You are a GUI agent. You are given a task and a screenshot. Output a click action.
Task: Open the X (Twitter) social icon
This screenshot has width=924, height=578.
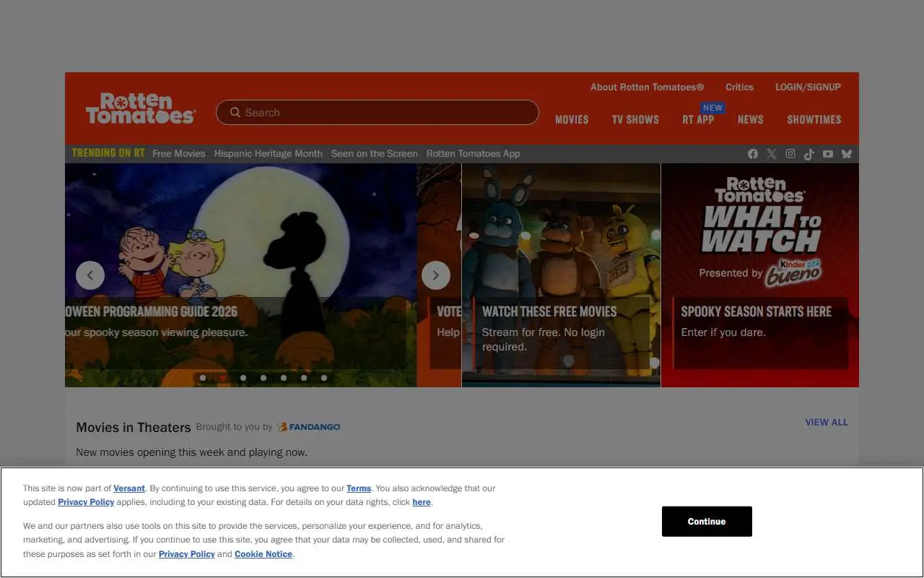(772, 154)
